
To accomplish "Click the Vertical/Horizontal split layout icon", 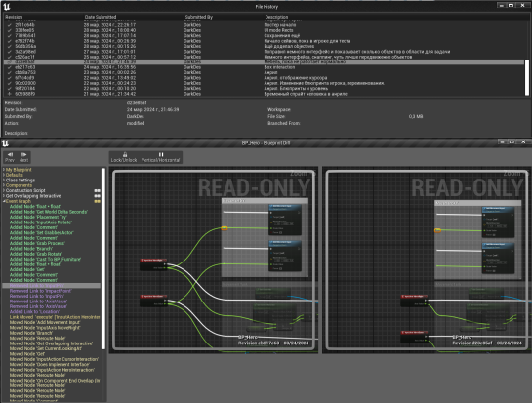I will [x=161, y=154].
